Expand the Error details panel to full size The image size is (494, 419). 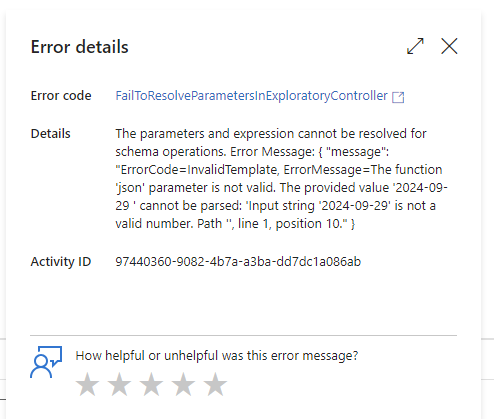(x=415, y=46)
